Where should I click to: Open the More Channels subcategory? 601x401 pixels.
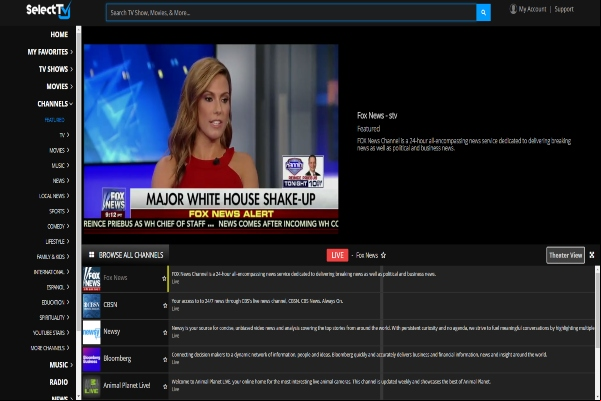click(50, 348)
